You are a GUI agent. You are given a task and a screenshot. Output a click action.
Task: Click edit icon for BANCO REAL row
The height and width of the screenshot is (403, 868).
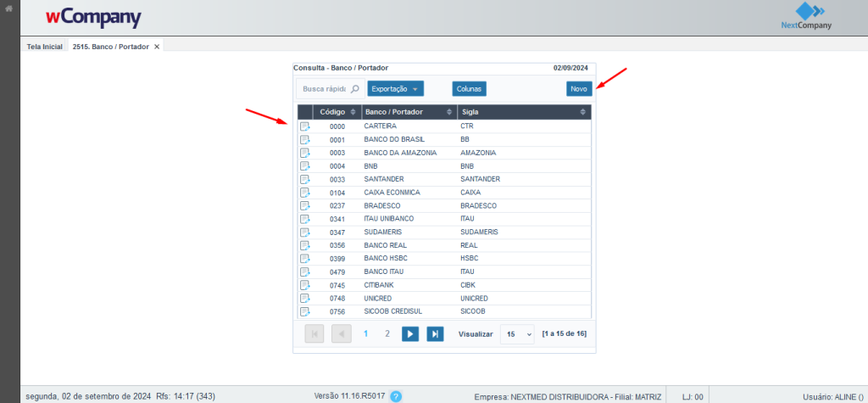tap(305, 245)
